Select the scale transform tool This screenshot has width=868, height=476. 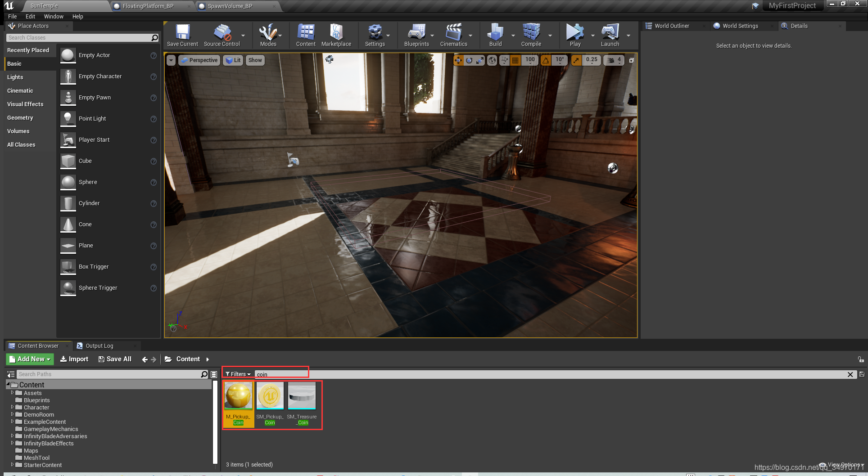pyautogui.click(x=480, y=60)
